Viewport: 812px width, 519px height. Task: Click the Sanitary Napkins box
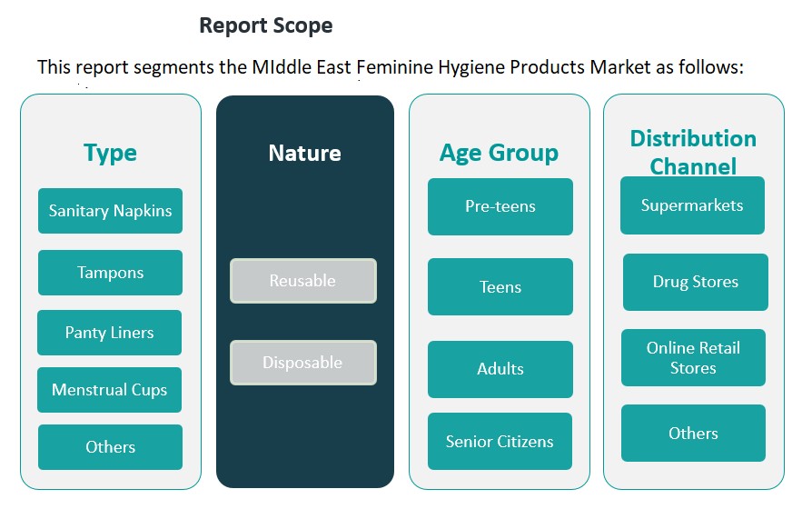pos(110,211)
